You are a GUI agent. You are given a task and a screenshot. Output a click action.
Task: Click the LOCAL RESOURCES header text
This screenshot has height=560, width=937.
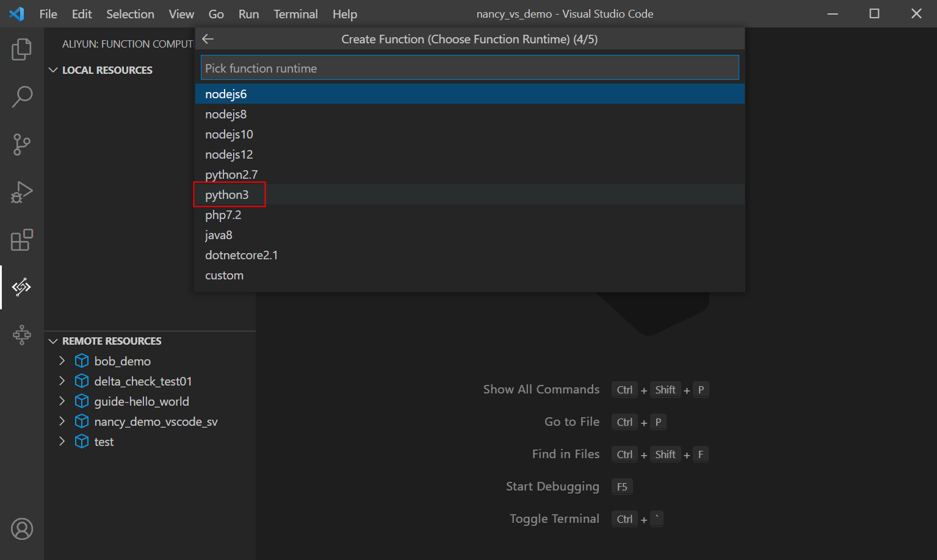107,70
